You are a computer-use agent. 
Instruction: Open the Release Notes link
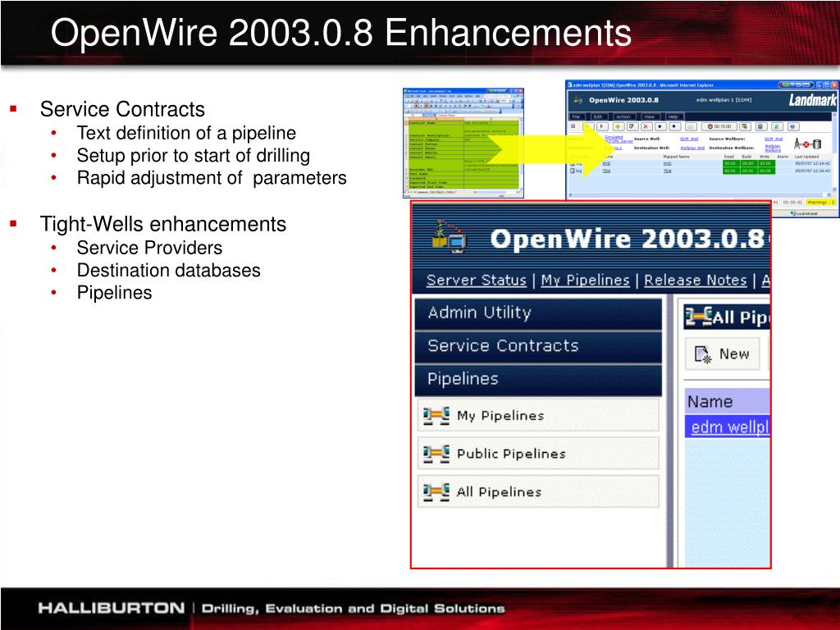(x=696, y=281)
